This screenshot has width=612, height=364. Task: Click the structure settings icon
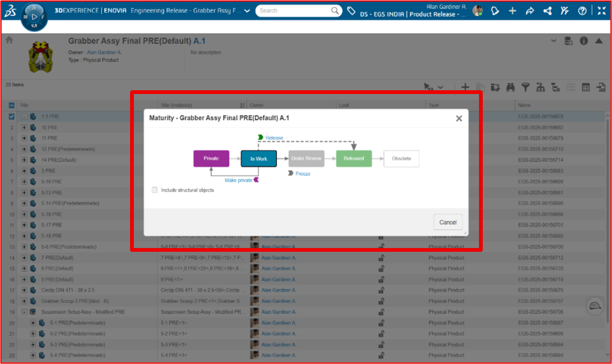click(555, 87)
